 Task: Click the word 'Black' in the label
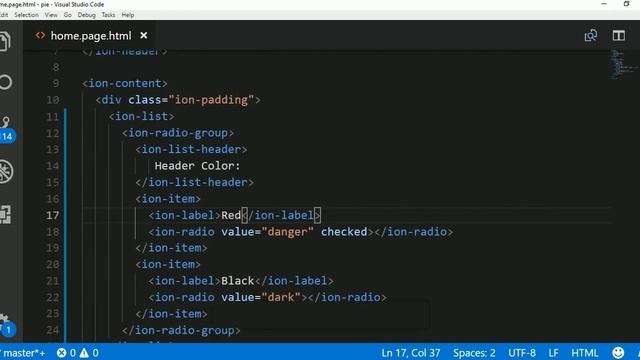coord(238,281)
